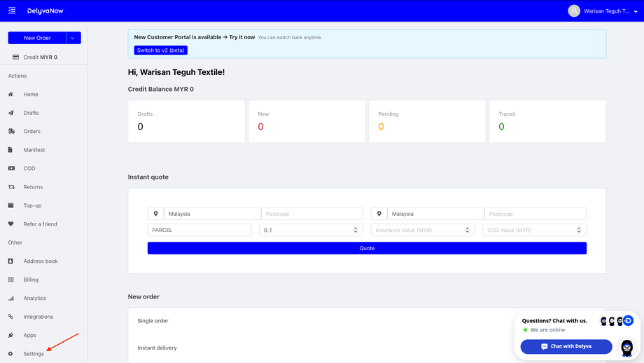Click the Analytics bar chart icon
This screenshot has height=363, width=644.
click(x=10, y=298)
